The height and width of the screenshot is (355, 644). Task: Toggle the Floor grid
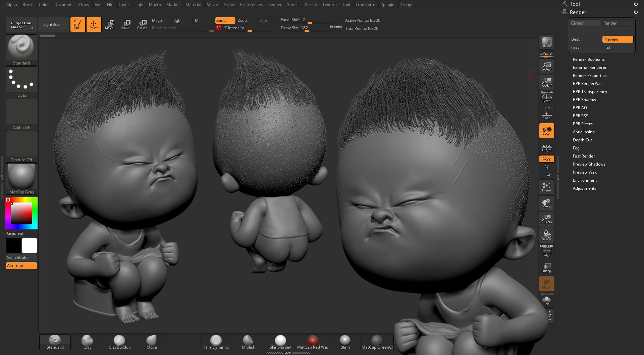tap(546, 115)
